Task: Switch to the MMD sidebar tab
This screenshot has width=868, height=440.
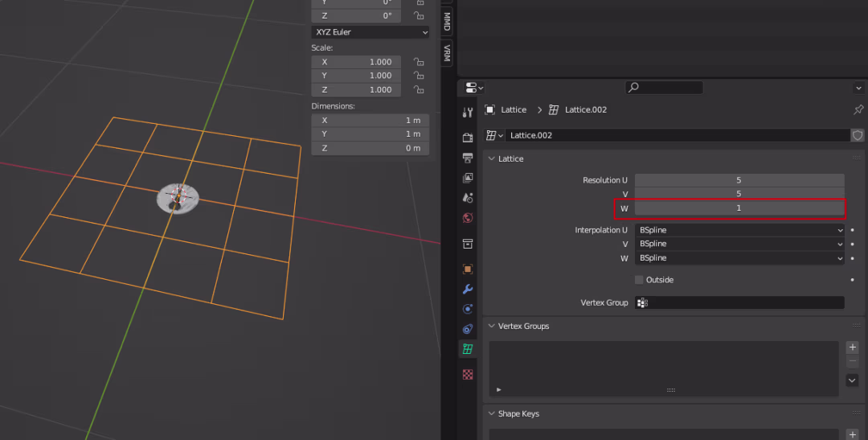Action: (x=447, y=22)
